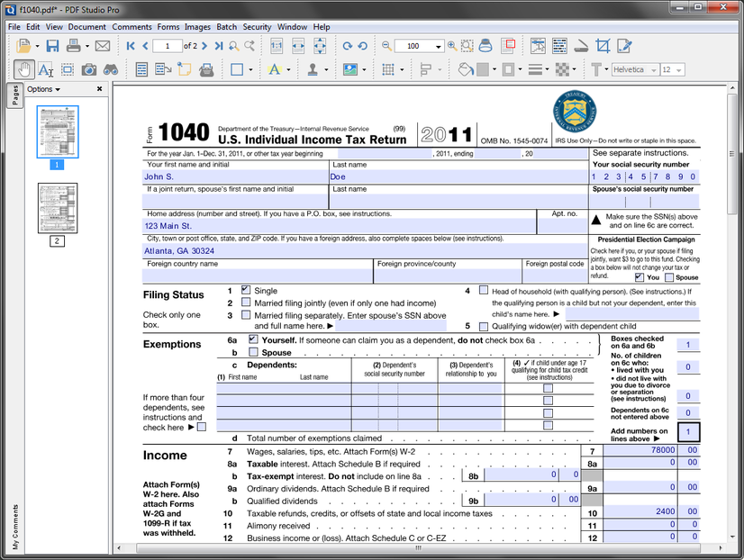Image resolution: width=744 pixels, height=560 pixels.
Task: Toggle the Yourself exemption 6a checkbox
Action: [253, 339]
